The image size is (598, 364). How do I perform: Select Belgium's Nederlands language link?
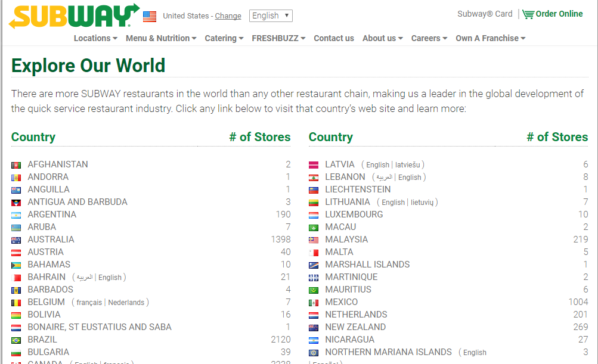[x=126, y=303]
